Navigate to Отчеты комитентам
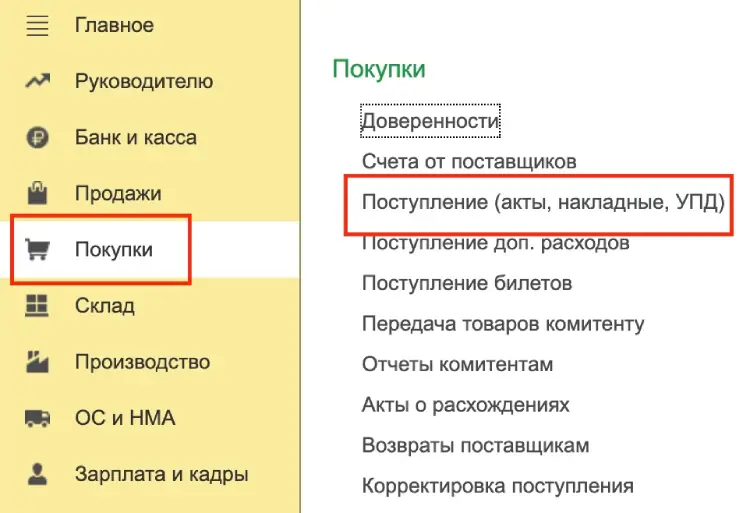The height and width of the screenshot is (513, 750). pos(457,365)
